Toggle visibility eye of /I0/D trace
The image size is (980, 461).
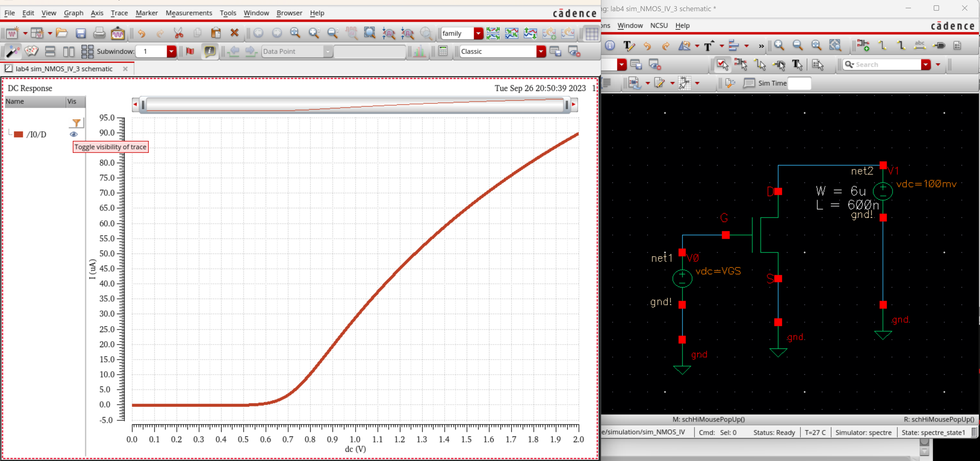point(74,134)
